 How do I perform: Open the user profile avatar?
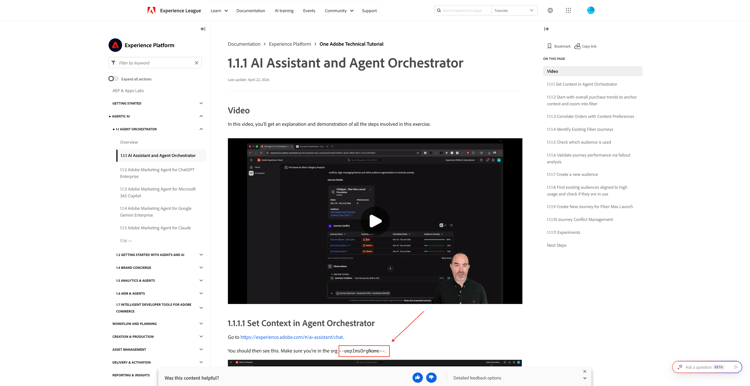click(x=591, y=10)
